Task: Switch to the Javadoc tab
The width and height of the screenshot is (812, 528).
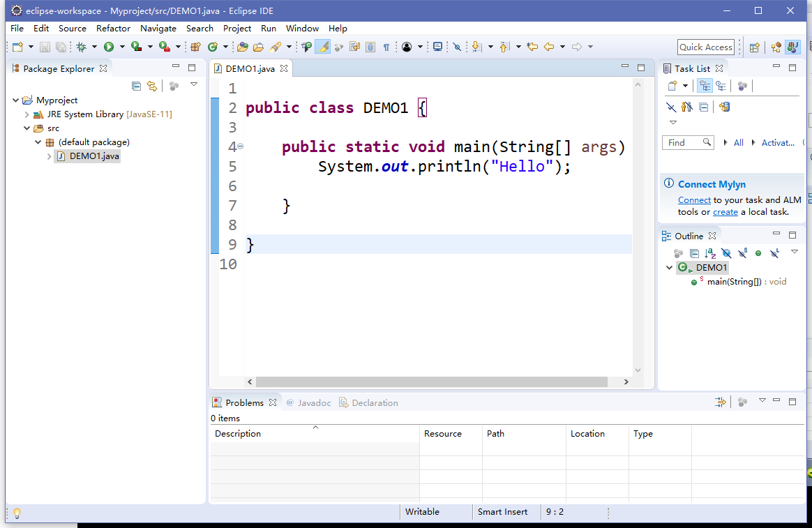Action: (308, 402)
